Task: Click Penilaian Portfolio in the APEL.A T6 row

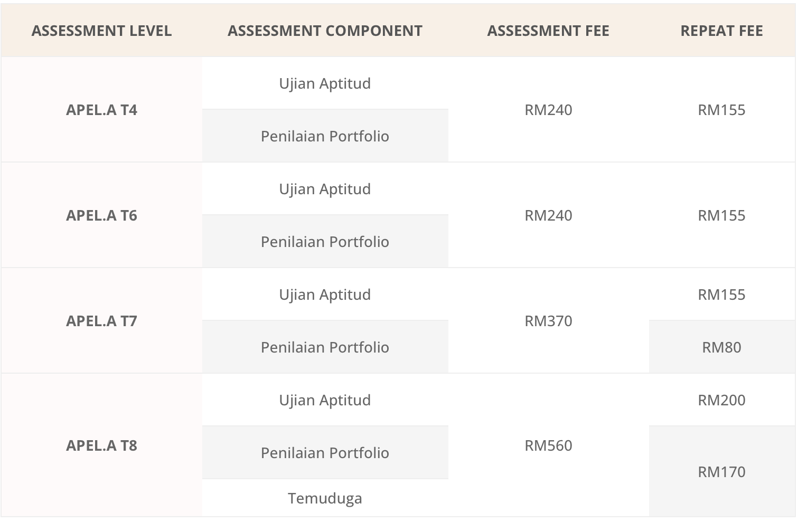Action: [x=325, y=242]
